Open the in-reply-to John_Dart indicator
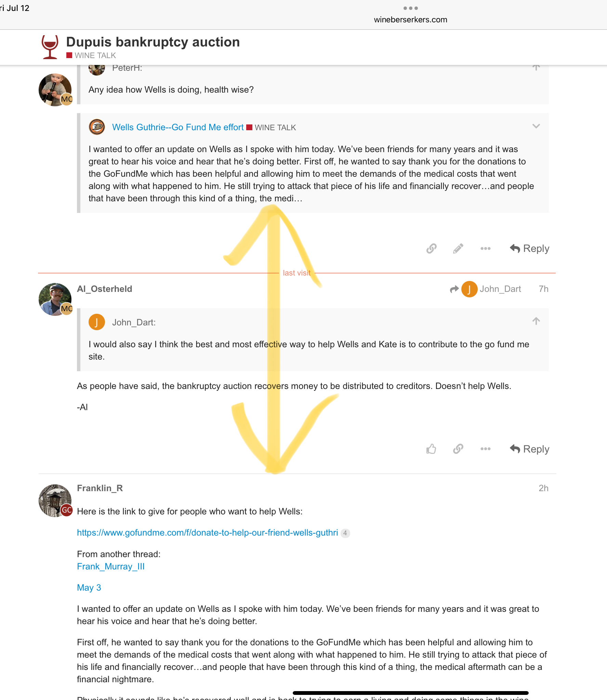The width and height of the screenshot is (607, 700). tap(486, 289)
